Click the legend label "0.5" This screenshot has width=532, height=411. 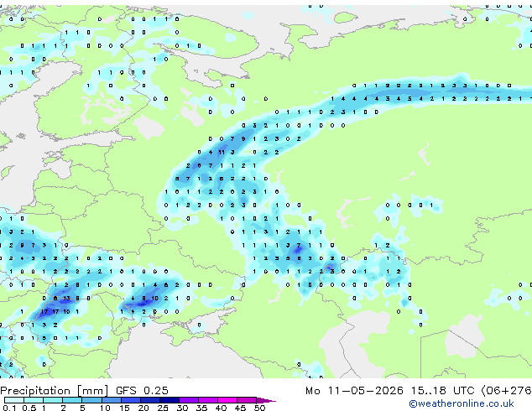(29, 408)
